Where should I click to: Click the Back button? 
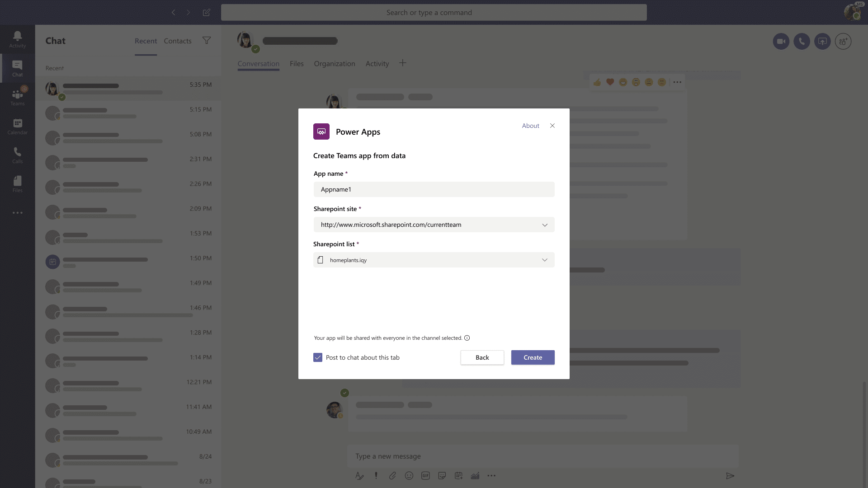482,357
